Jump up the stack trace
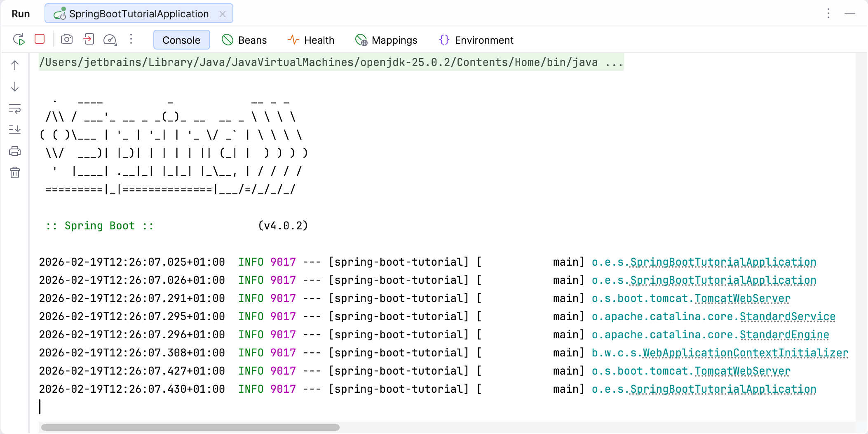 pyautogui.click(x=15, y=65)
